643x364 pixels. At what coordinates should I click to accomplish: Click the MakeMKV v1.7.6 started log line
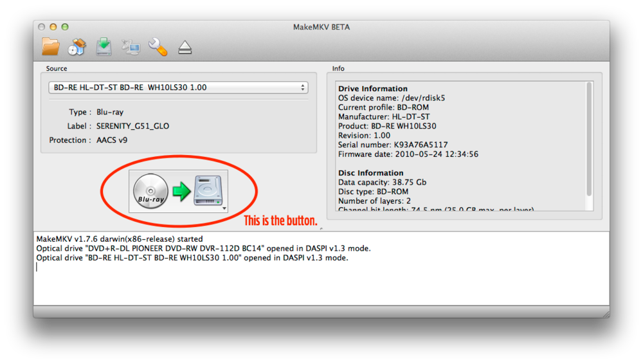(x=120, y=239)
